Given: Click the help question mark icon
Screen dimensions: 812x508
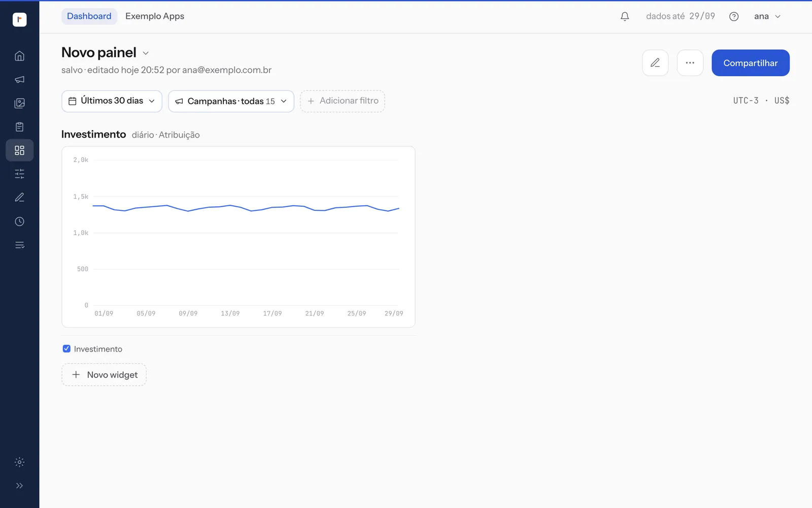Looking at the screenshot, I should click(x=734, y=16).
